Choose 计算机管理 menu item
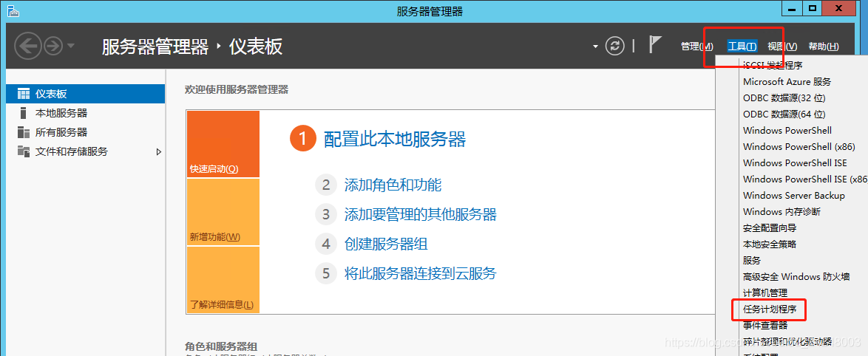This screenshot has width=868, height=356. click(765, 293)
